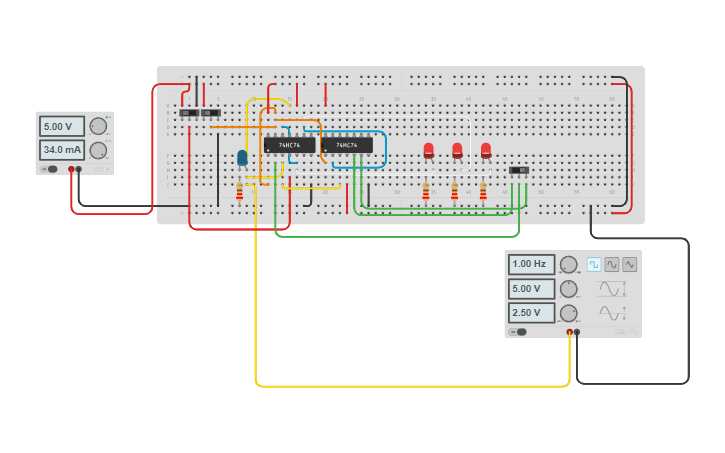Select resistor under the middle red LED
725x453 pixels.
[x=455, y=190]
